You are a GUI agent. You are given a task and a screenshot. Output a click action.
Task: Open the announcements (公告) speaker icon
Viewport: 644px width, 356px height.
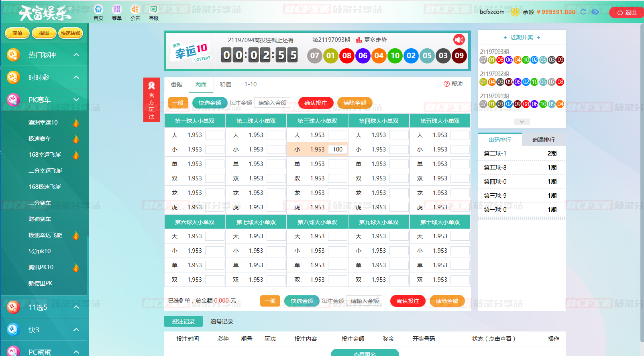click(x=135, y=10)
